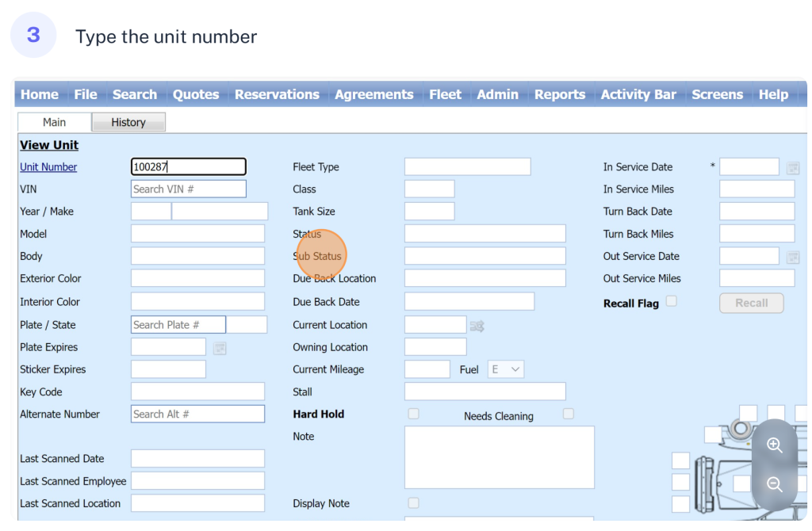Click the Current Location transfer arrows icon
This screenshot has width=812, height=531.
477,326
